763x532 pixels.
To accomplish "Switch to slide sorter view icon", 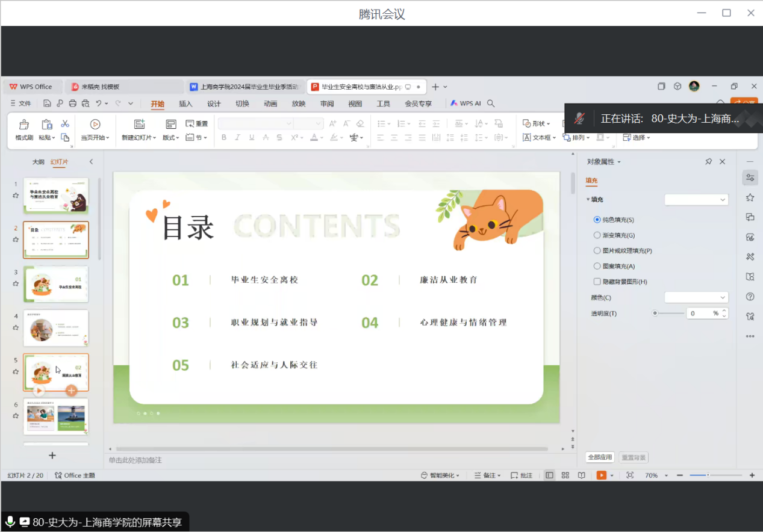I will 565,475.
